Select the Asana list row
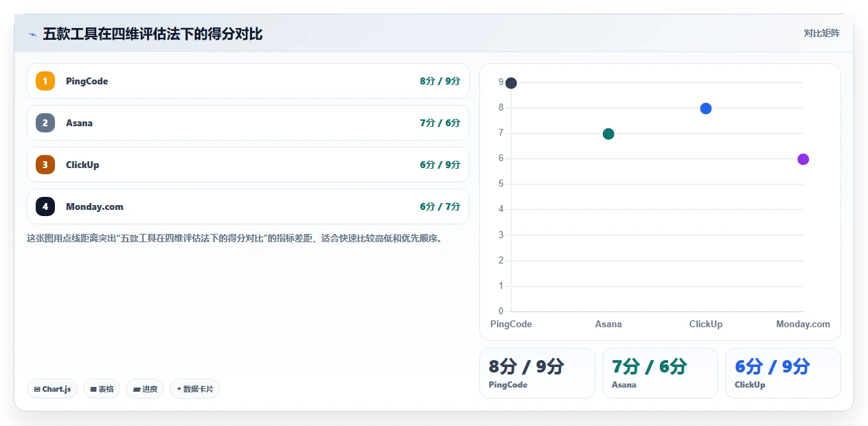Screen dimensions: 868x426 pos(248,123)
